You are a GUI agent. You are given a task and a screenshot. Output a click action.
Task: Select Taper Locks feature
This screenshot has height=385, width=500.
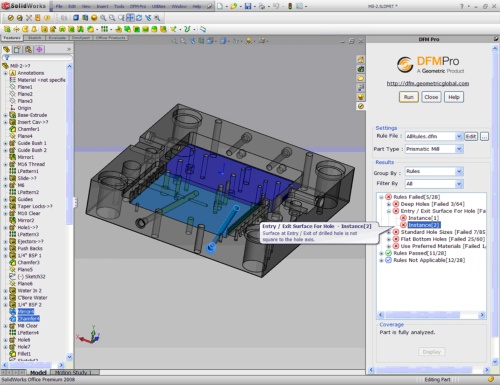coord(35,206)
